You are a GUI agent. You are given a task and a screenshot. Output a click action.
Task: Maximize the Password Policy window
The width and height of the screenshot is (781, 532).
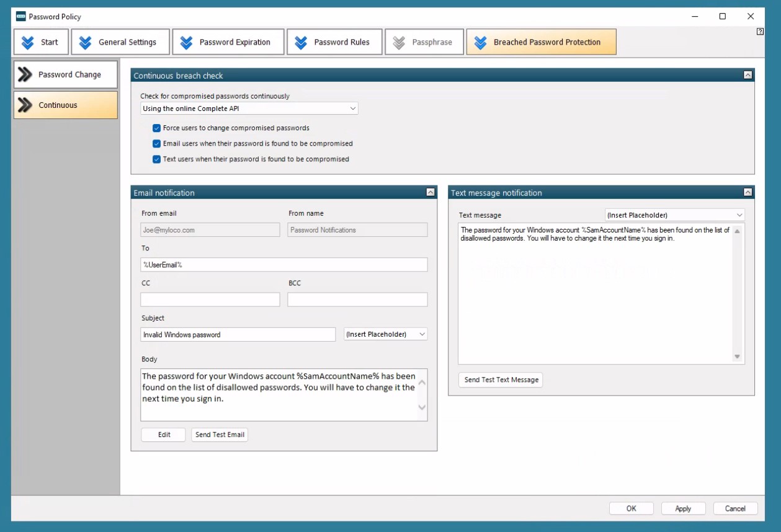(723, 16)
